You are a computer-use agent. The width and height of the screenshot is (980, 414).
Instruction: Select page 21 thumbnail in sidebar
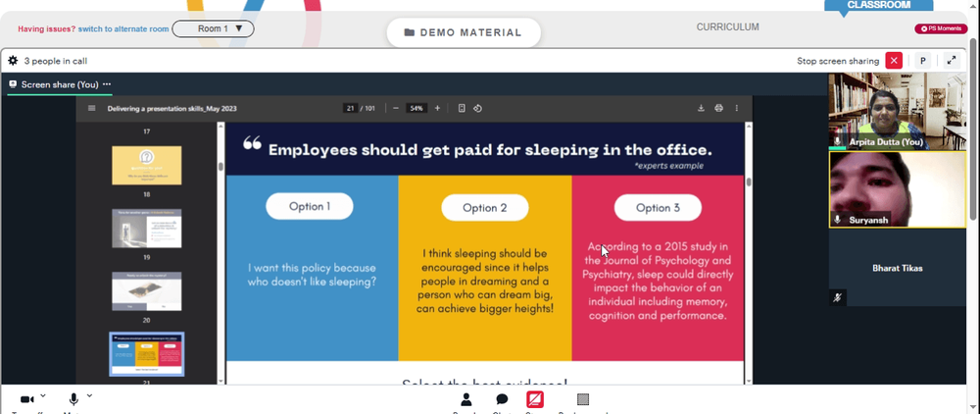coord(147,354)
